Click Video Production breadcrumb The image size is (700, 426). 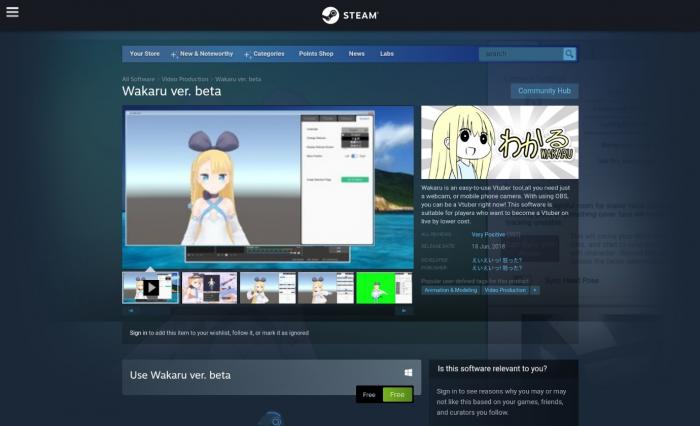185,79
